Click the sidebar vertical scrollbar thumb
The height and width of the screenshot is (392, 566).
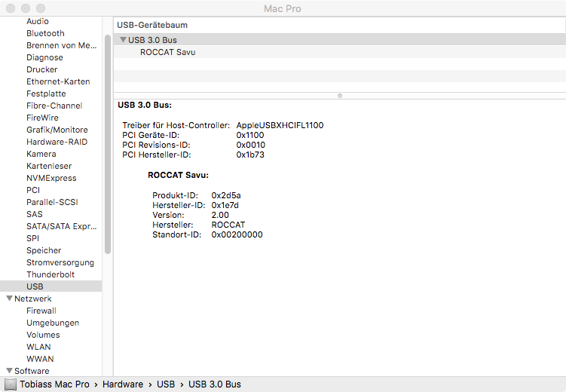[x=108, y=145]
